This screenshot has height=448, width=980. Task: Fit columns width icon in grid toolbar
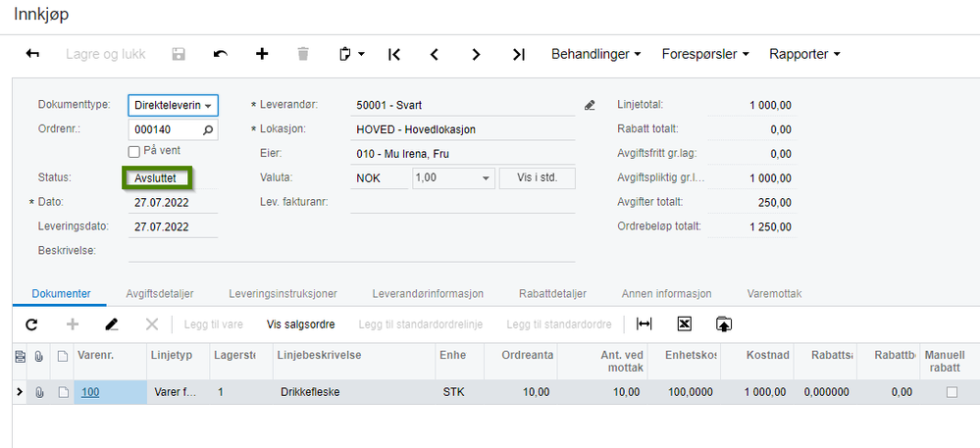[x=644, y=324]
